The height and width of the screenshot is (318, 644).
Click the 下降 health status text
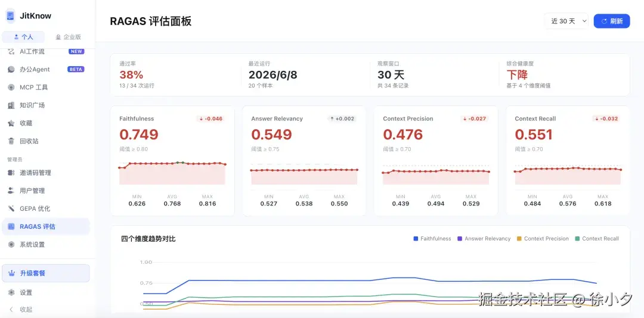click(517, 75)
